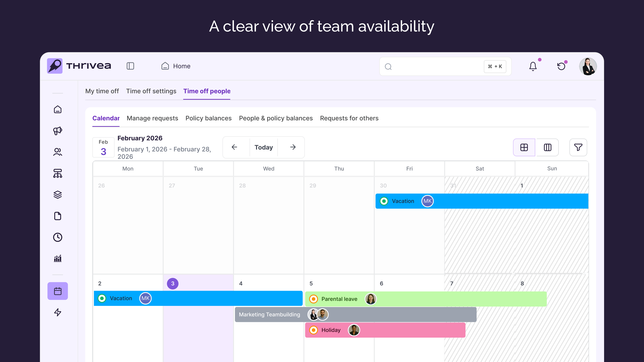Open the people sidebar icon

[58, 152]
